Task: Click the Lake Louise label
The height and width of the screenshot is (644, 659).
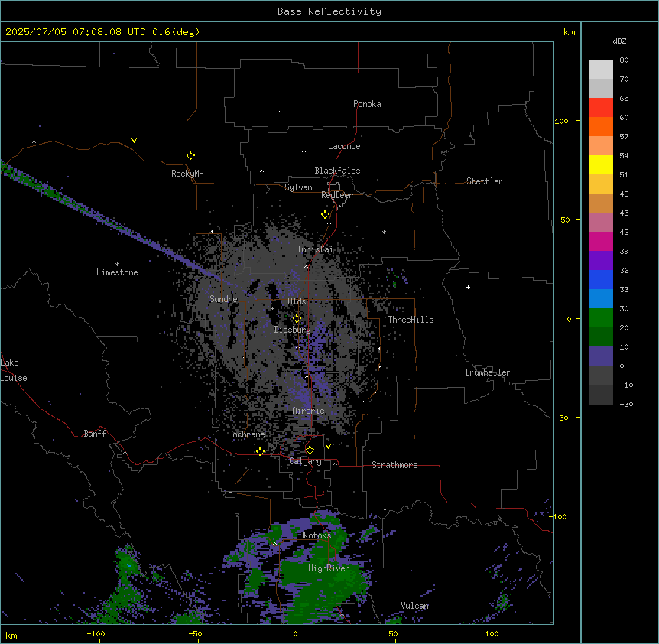Action: pos(14,370)
